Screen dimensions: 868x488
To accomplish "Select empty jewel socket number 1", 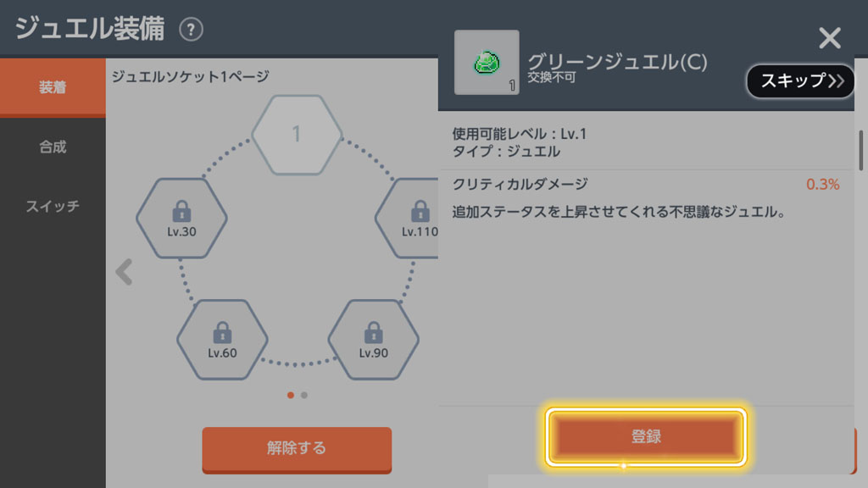I will pyautogui.click(x=298, y=135).
